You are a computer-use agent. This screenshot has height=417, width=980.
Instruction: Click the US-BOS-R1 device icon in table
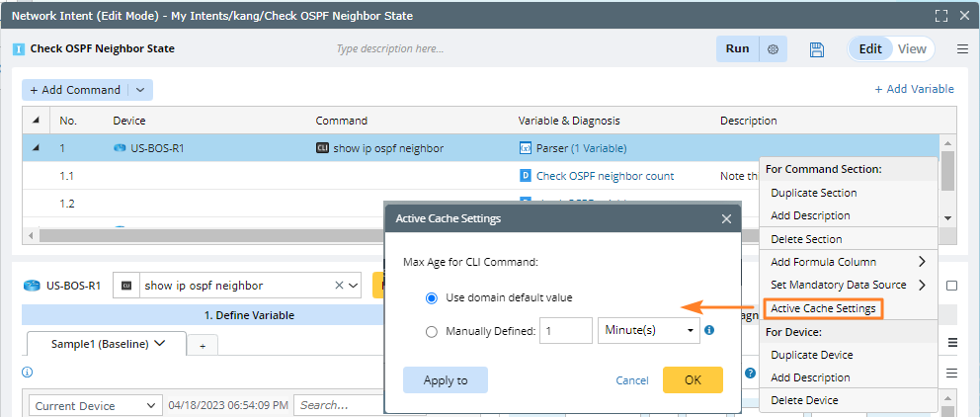pyautogui.click(x=120, y=148)
